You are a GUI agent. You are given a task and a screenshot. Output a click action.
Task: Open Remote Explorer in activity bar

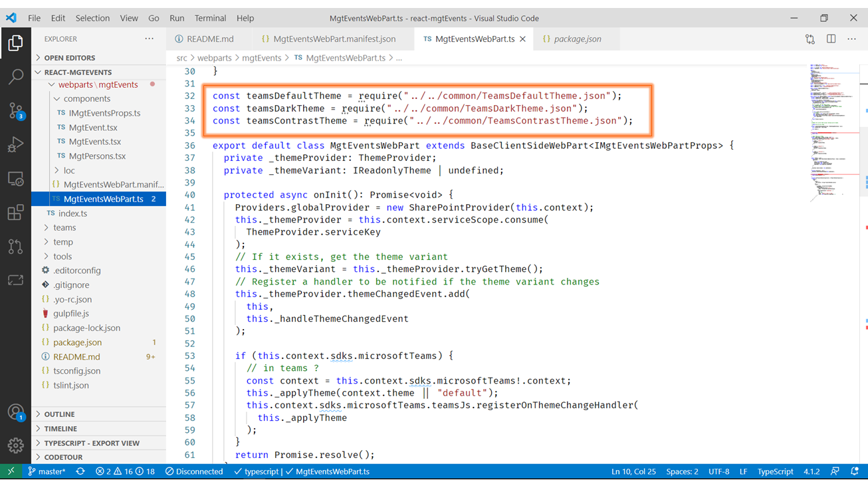pyautogui.click(x=15, y=179)
